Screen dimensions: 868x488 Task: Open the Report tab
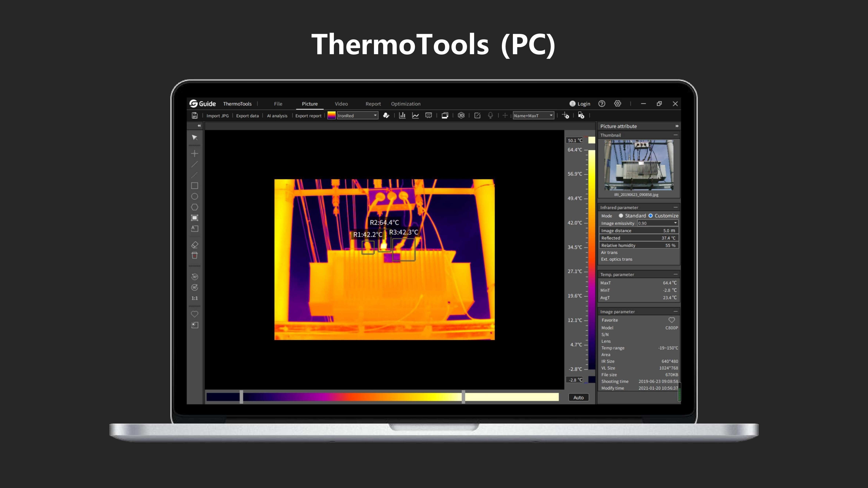373,104
